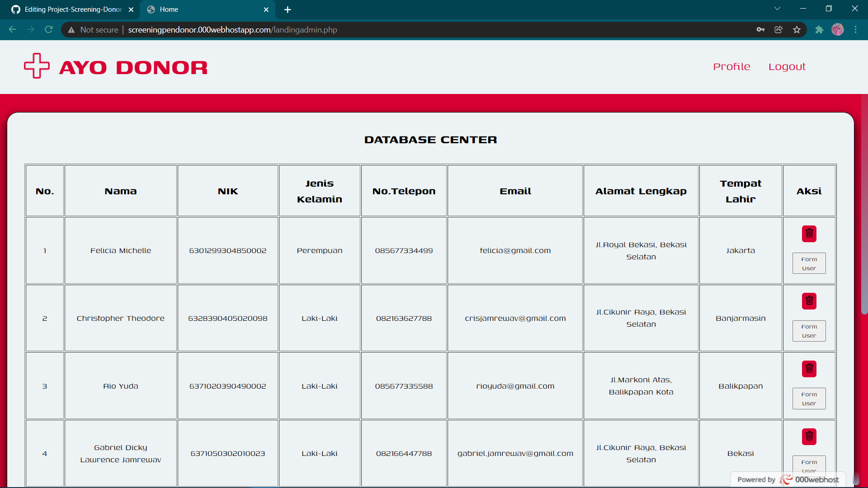Click the No.Telepon column header
This screenshot has height=488, width=868.
[404, 191]
